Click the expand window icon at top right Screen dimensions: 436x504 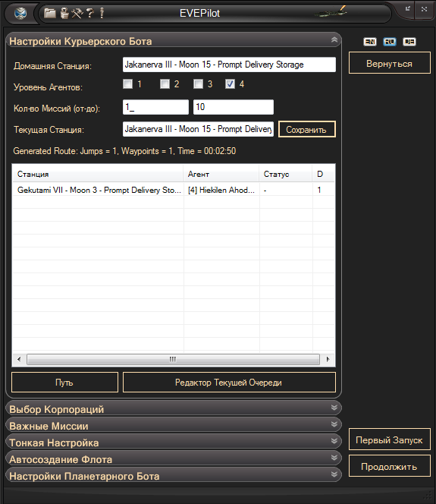pos(424,9)
